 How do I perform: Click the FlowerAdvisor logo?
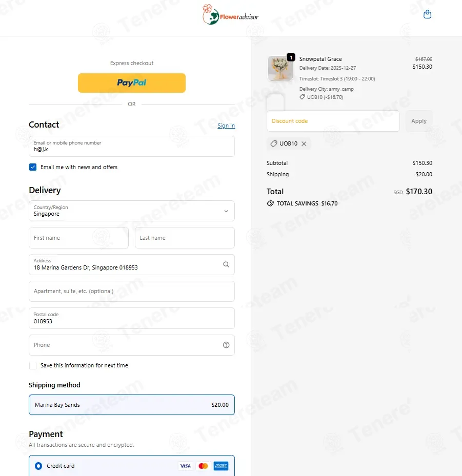tap(231, 15)
